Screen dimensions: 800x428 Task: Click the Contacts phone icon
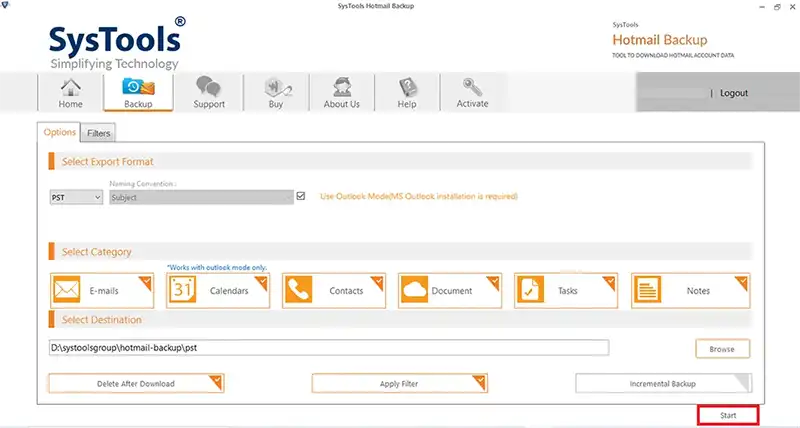(298, 290)
